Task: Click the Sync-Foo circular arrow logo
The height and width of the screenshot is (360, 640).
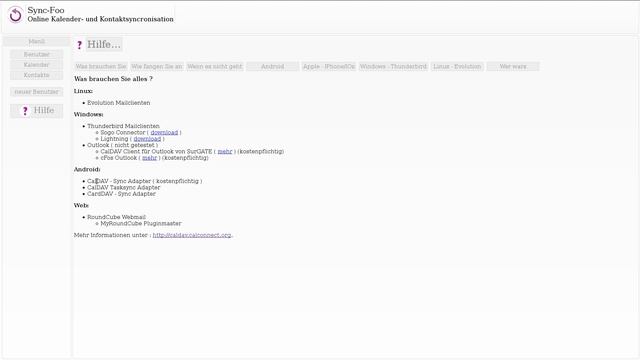Action: 16,15
